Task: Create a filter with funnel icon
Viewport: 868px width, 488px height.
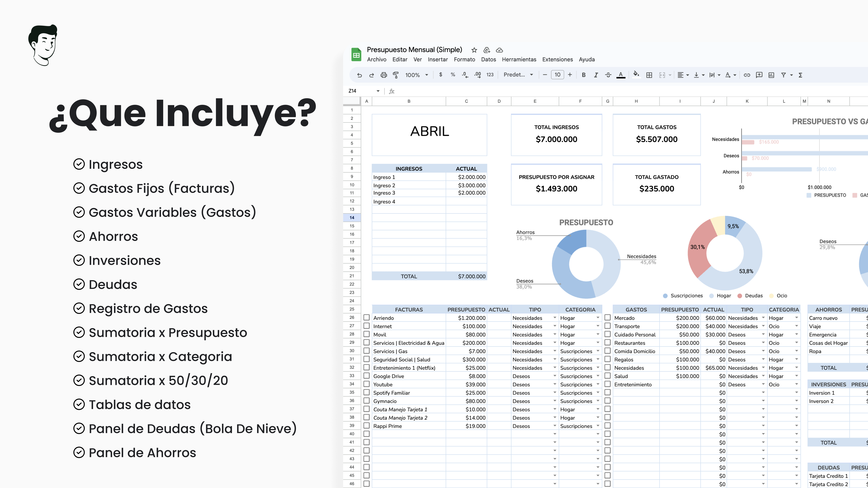Action: pyautogui.click(x=784, y=75)
